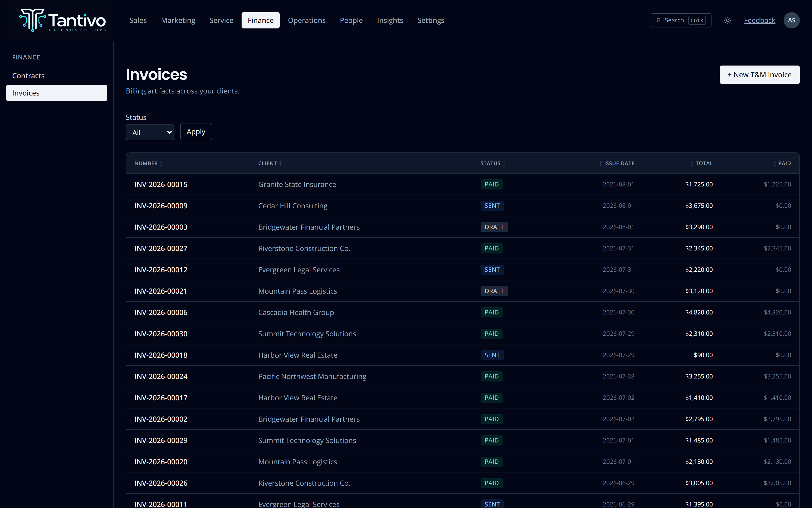Click the $90.00 total amount
Image resolution: width=812 pixels, height=508 pixels.
tap(703, 355)
